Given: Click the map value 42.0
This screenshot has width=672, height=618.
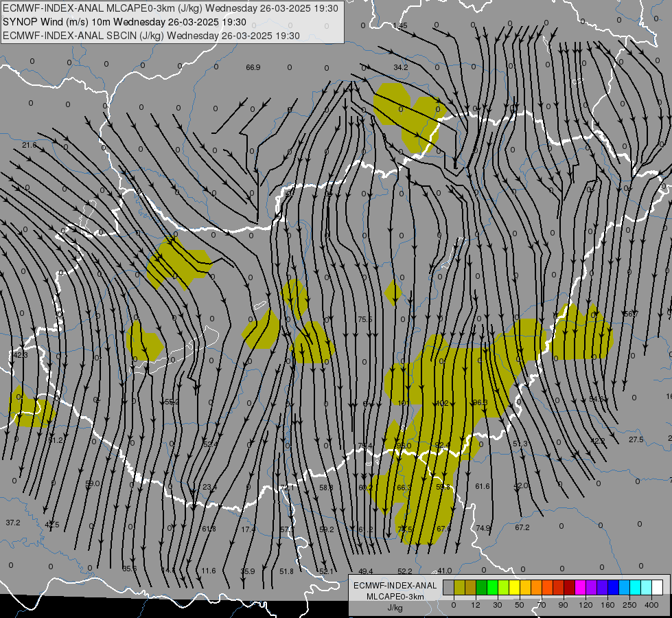Looking at the screenshot, I should (521, 485).
